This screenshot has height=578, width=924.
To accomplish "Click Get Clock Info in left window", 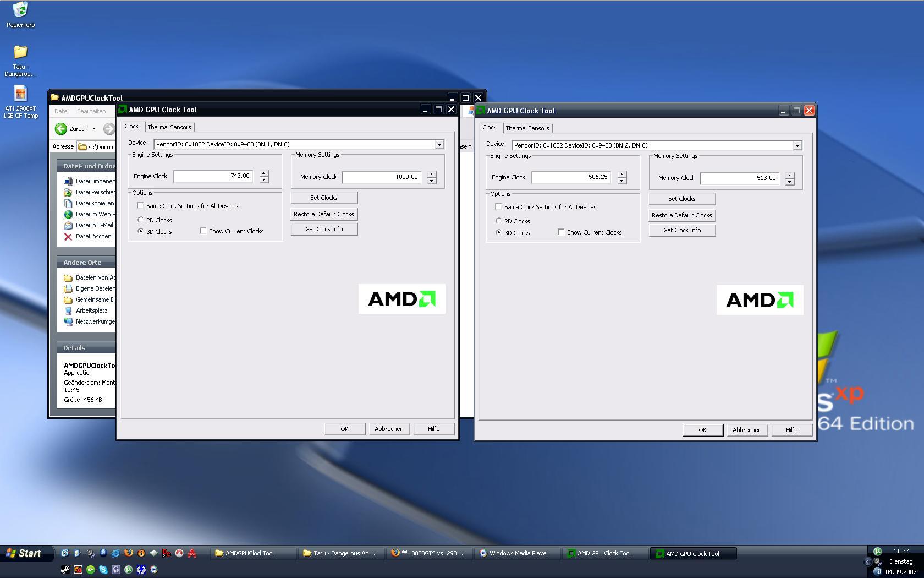I will (324, 229).
